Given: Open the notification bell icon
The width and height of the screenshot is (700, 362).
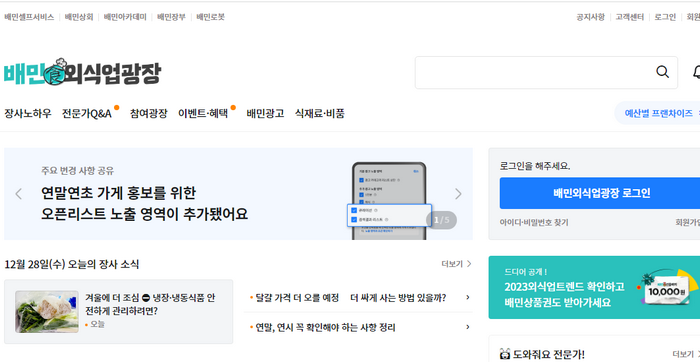Looking at the screenshot, I should (x=696, y=72).
